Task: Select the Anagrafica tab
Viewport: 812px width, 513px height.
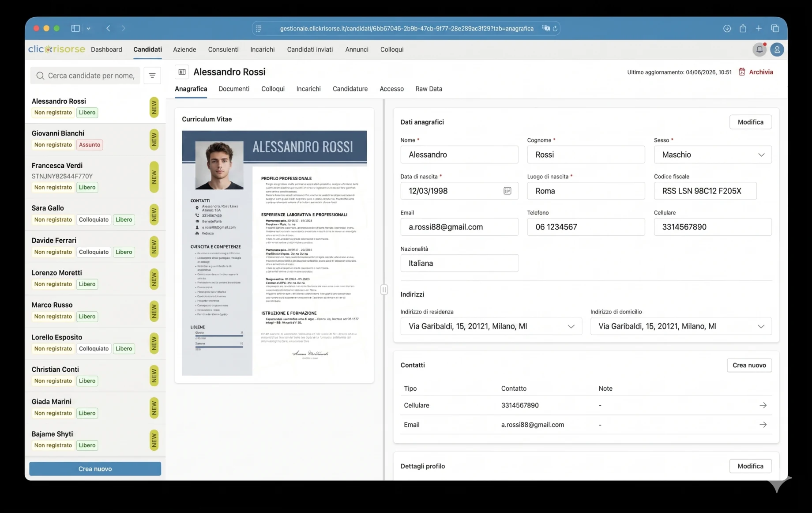Action: tap(191, 89)
